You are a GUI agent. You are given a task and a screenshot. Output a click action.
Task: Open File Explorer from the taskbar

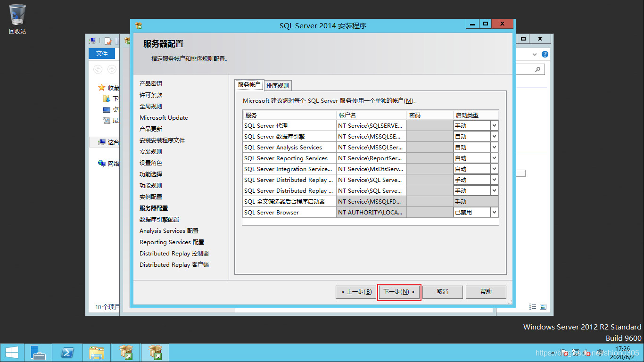(x=97, y=353)
